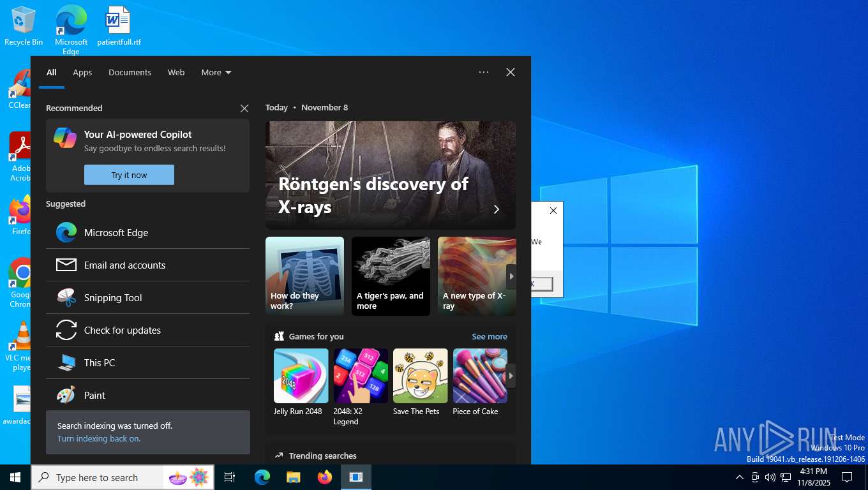Switch to the Documents tab
868x490 pixels.
coord(130,73)
